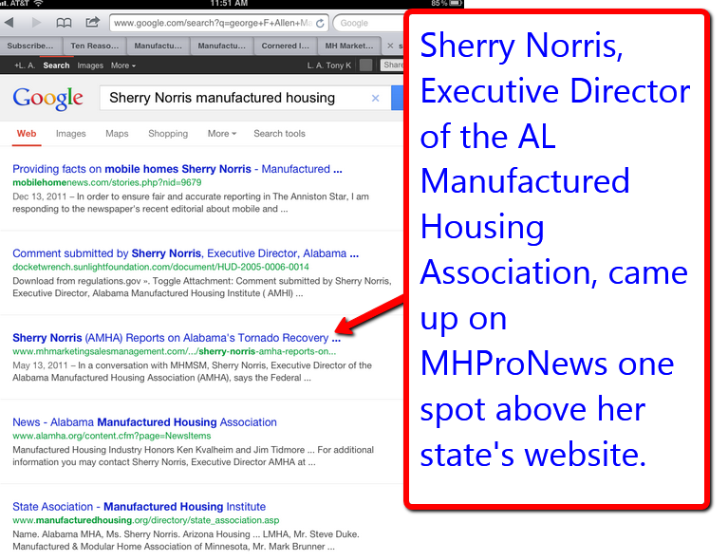Click the Google logo
Viewport: 728px width, 560px height.
[47, 99]
